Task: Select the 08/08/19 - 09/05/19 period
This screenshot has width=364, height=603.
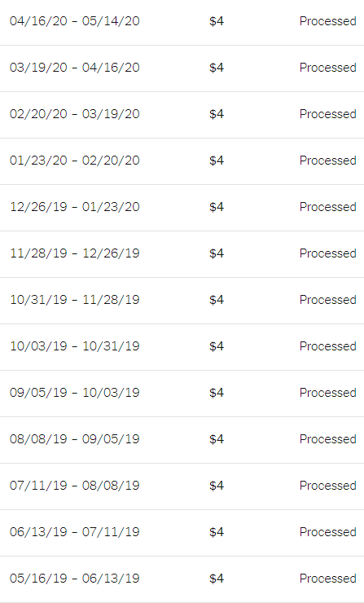Action: point(75,439)
